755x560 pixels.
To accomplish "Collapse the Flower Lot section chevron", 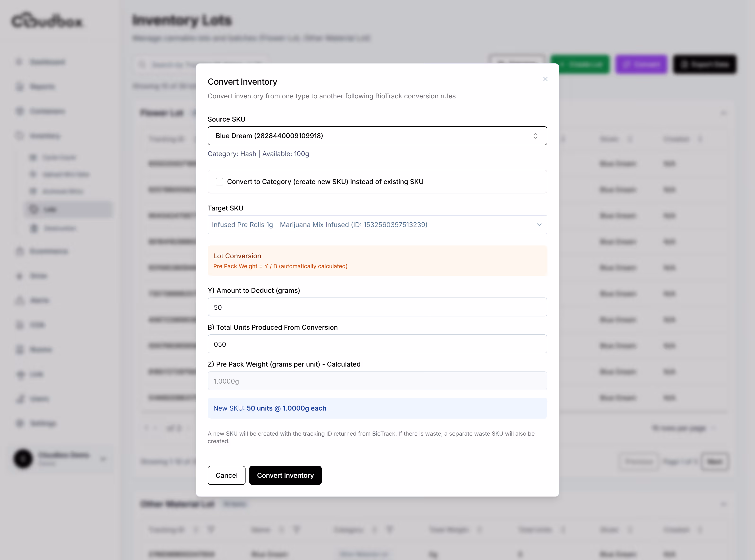I will [723, 113].
